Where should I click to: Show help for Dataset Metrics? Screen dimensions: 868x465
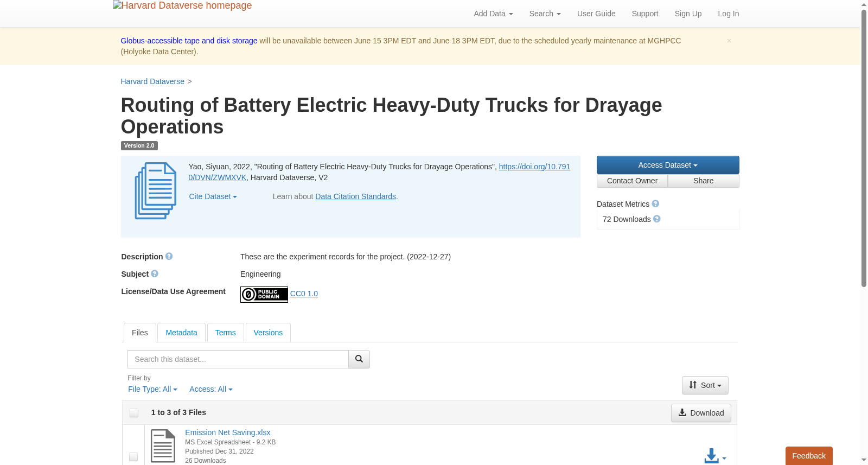(x=655, y=204)
